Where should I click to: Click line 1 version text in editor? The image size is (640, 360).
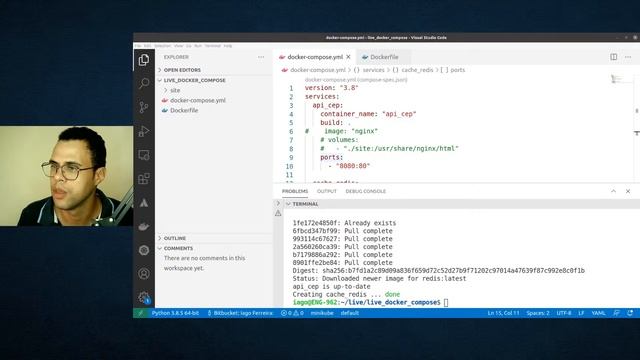click(331, 88)
